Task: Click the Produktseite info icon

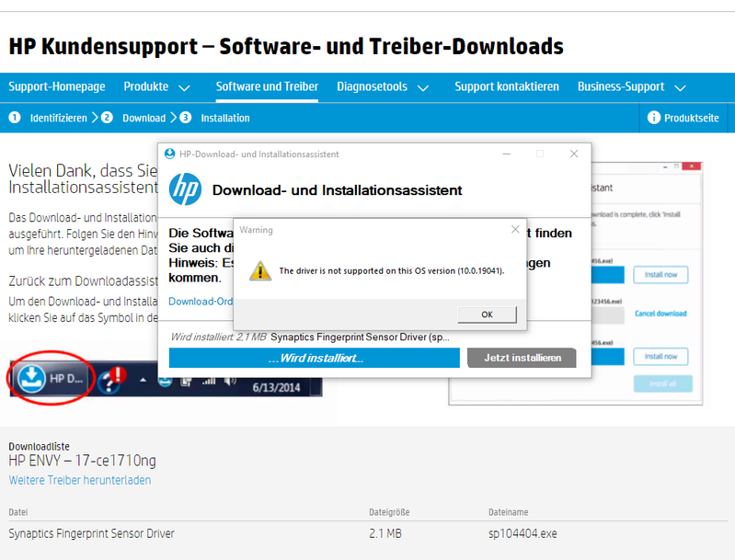Action: (653, 118)
